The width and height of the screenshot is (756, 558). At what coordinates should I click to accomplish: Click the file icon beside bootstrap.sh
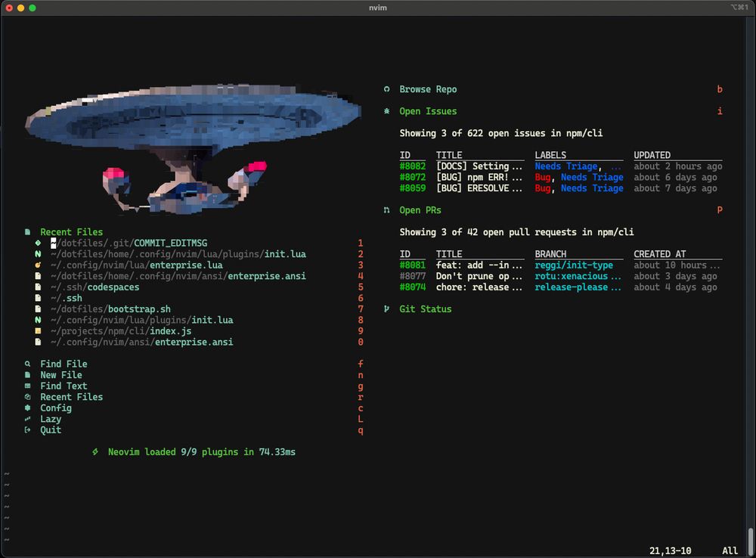[38, 309]
